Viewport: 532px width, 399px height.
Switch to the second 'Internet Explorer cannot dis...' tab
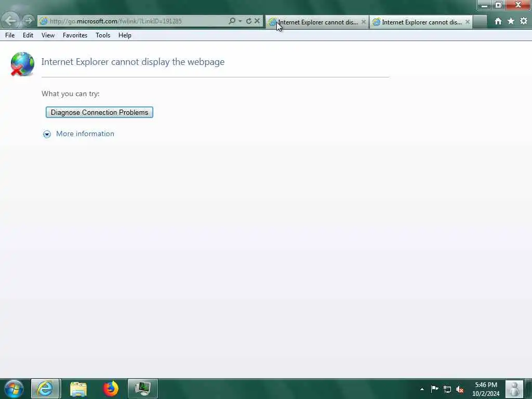point(421,22)
